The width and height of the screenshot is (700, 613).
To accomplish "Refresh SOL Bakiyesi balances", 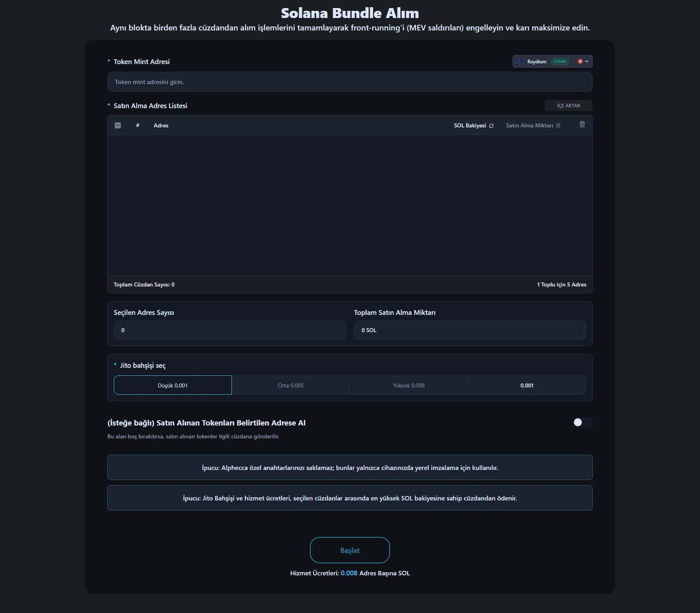I will pos(491,126).
